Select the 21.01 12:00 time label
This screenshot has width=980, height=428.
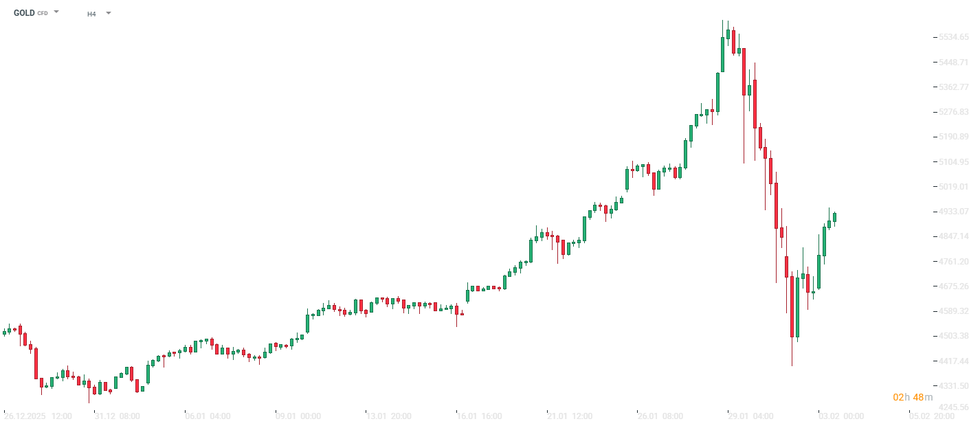(569, 416)
